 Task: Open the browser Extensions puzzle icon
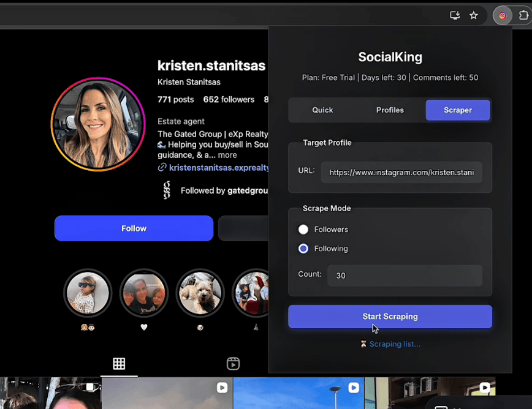524,15
